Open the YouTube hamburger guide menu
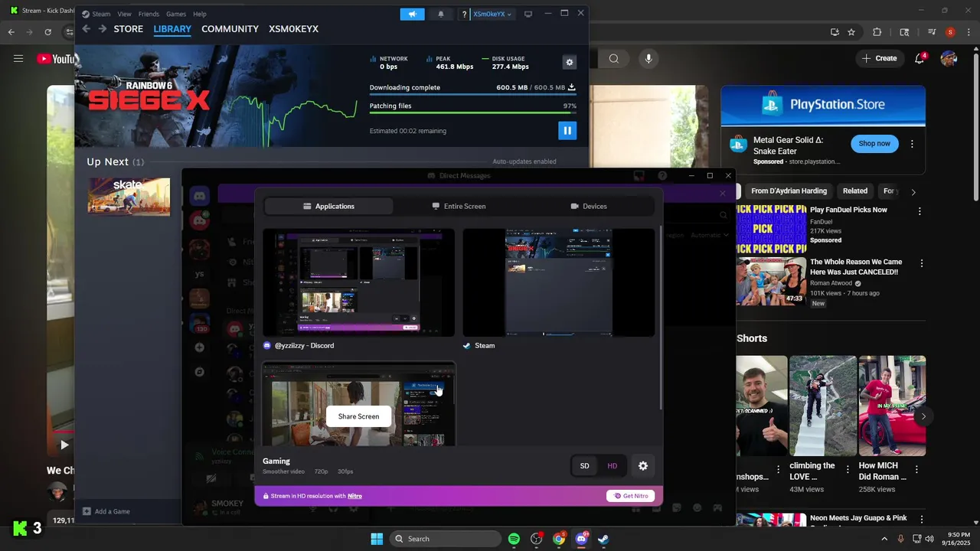This screenshot has width=980, height=551. [x=18, y=58]
